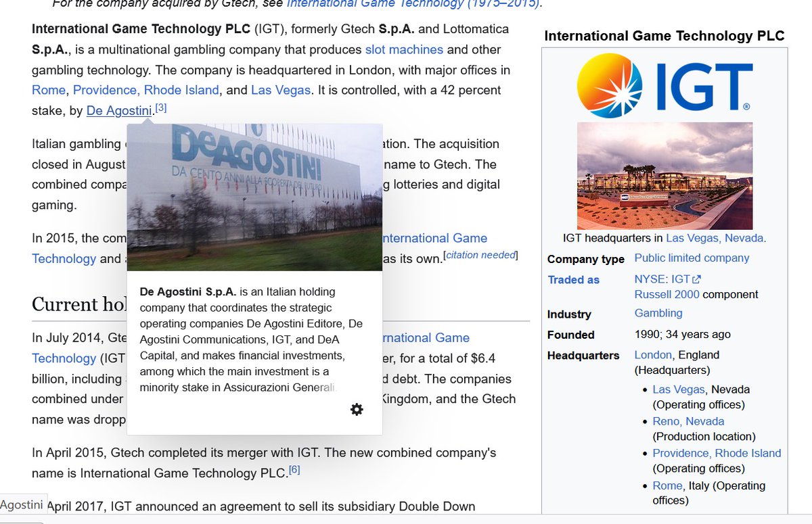Open the De Agostini building preview image
This screenshot has height=524, width=812.
coord(254,197)
